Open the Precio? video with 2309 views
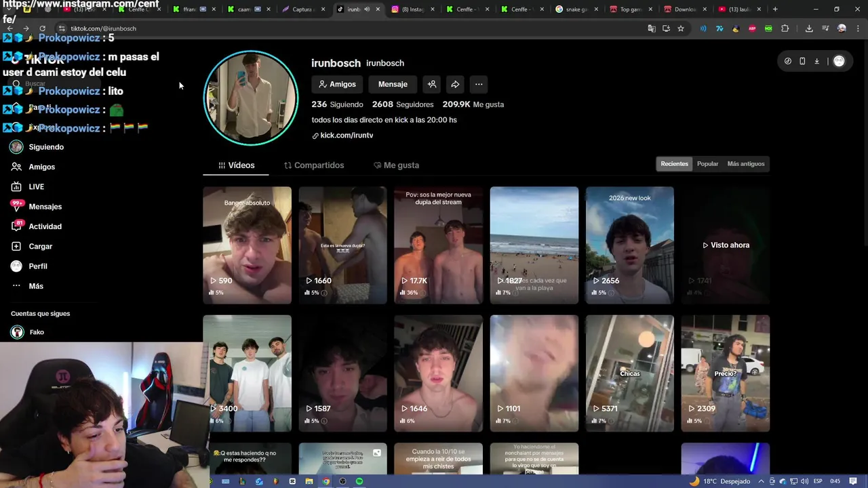Screen dimensions: 868x488 [x=725, y=373]
